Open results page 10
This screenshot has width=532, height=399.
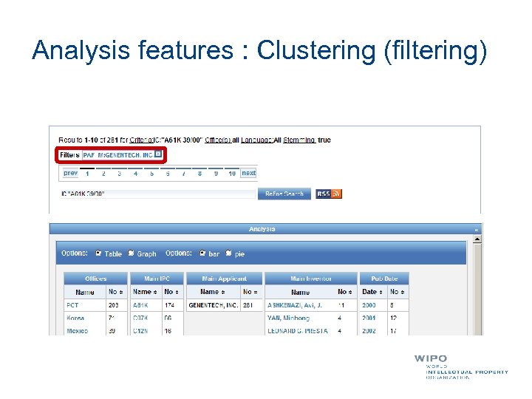click(232, 174)
